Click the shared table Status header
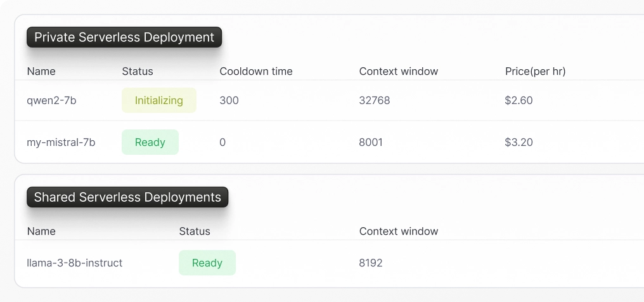The width and height of the screenshot is (644, 302). 194,232
